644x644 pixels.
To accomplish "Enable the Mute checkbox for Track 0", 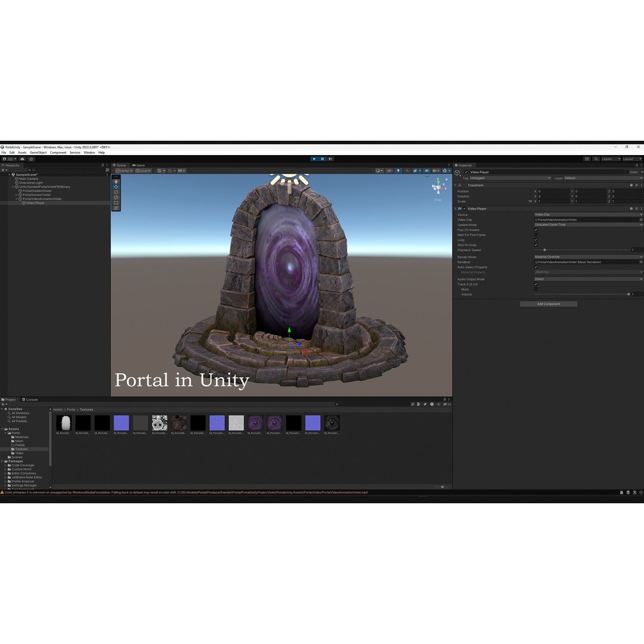I will [535, 289].
